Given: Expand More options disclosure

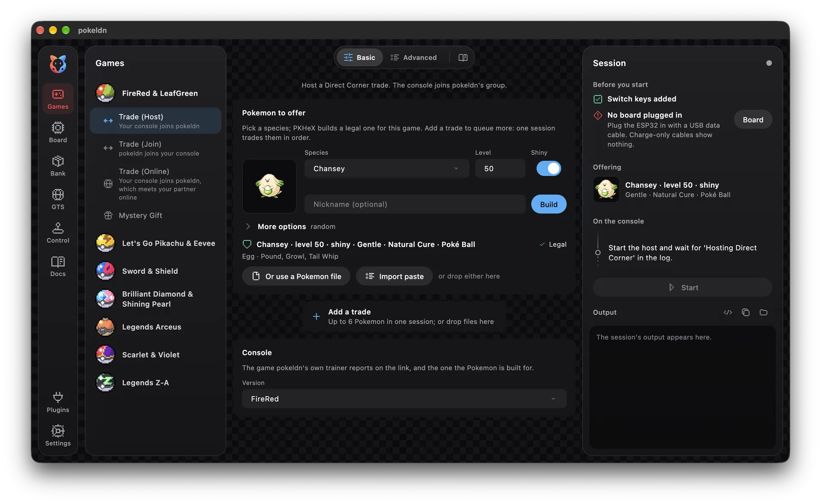Looking at the screenshot, I should (248, 227).
